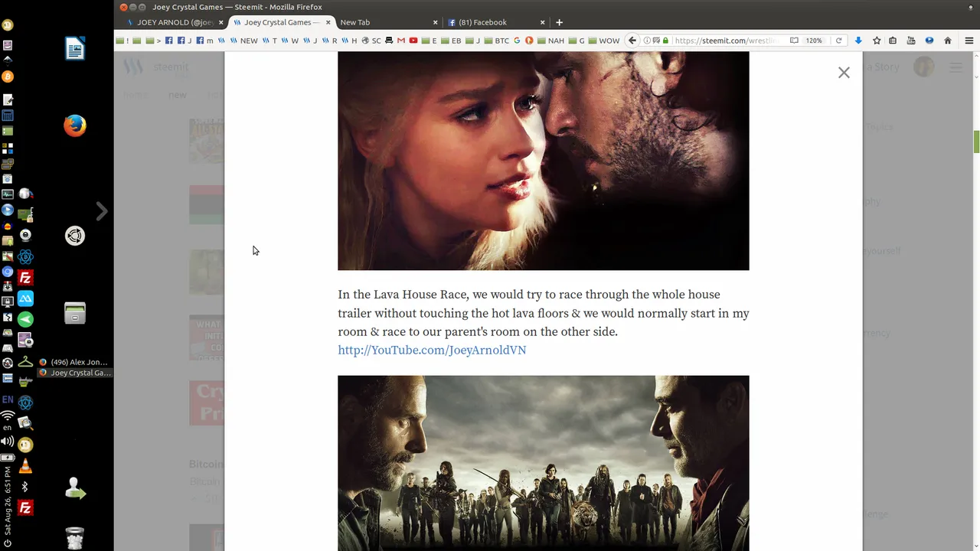980x551 pixels.
Task: Click the steemit logo behind overlay
Action: [156, 67]
